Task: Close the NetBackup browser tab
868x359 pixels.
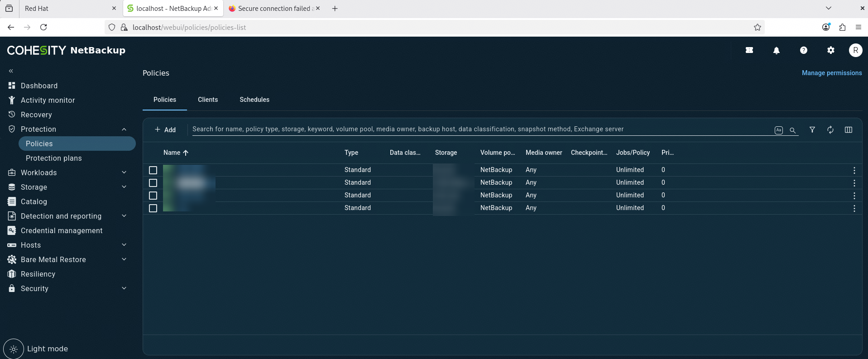Action: 216,8
